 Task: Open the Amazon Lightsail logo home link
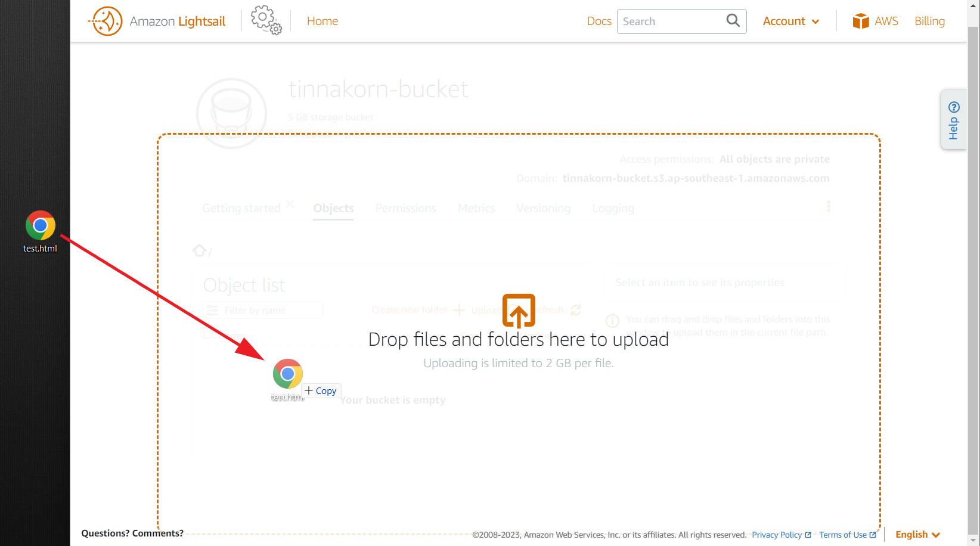click(157, 21)
